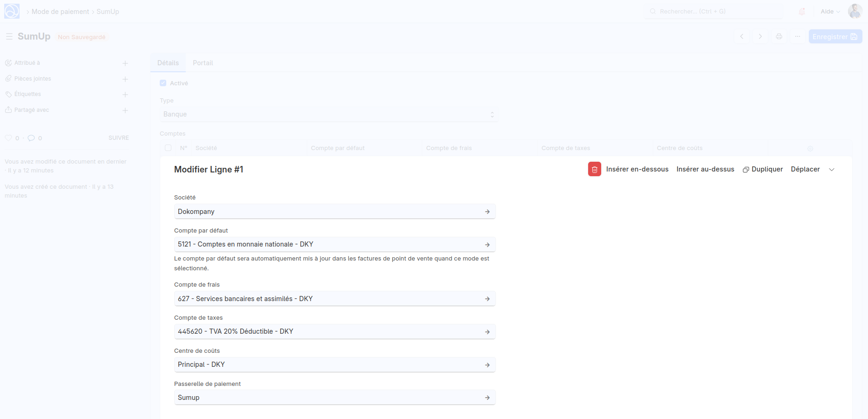The image size is (868, 419).
Task: Open the notifications bell icon
Action: (802, 12)
